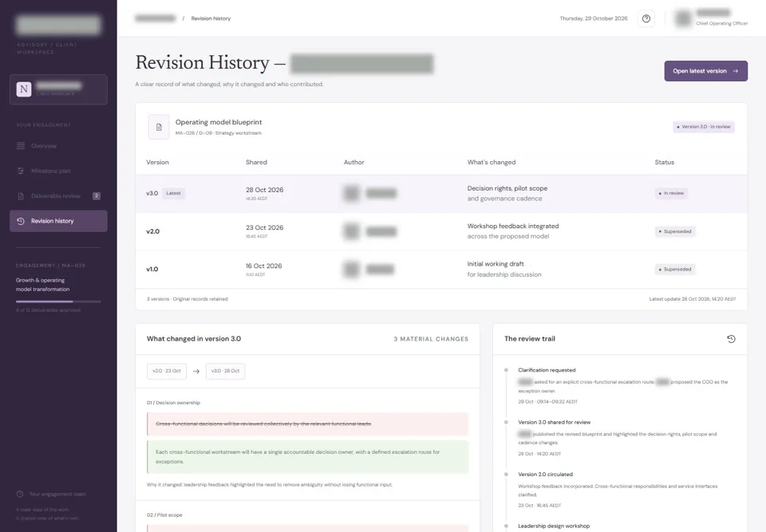766x532 pixels.
Task: Click the Latest tag next to v3.0
Action: 173,193
